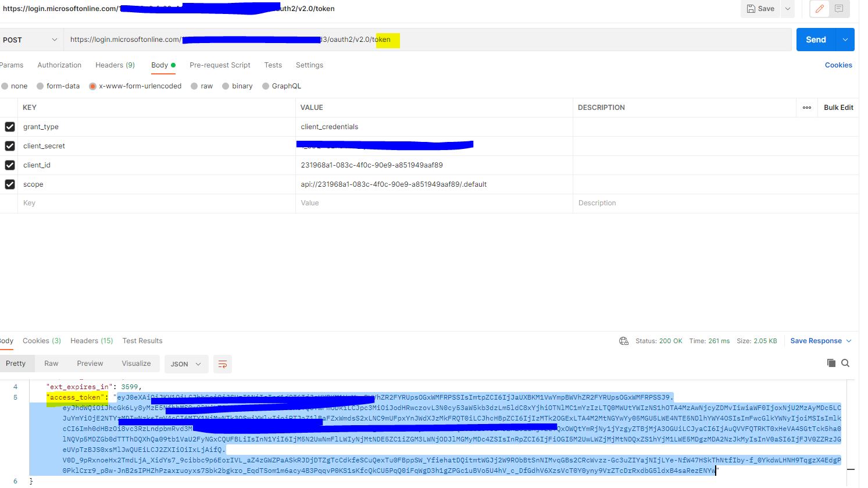Click the Size: 2.05 KB text
Viewport: 868px width, 488px height.
(757, 341)
